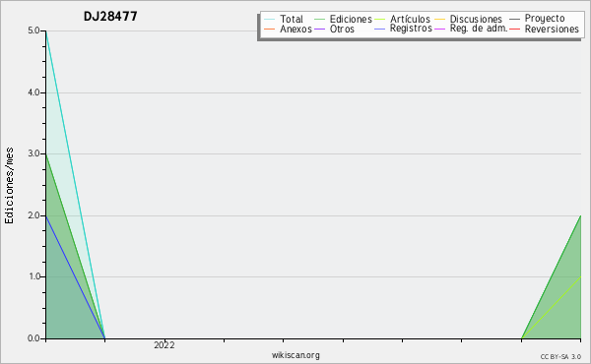Click the purple Otros color line swatch

(319, 29)
